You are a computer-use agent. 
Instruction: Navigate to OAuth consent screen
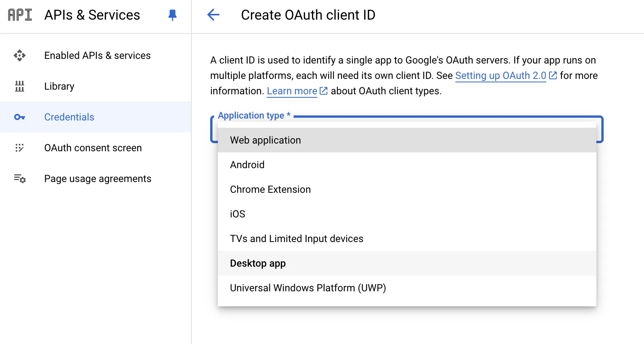(95, 148)
